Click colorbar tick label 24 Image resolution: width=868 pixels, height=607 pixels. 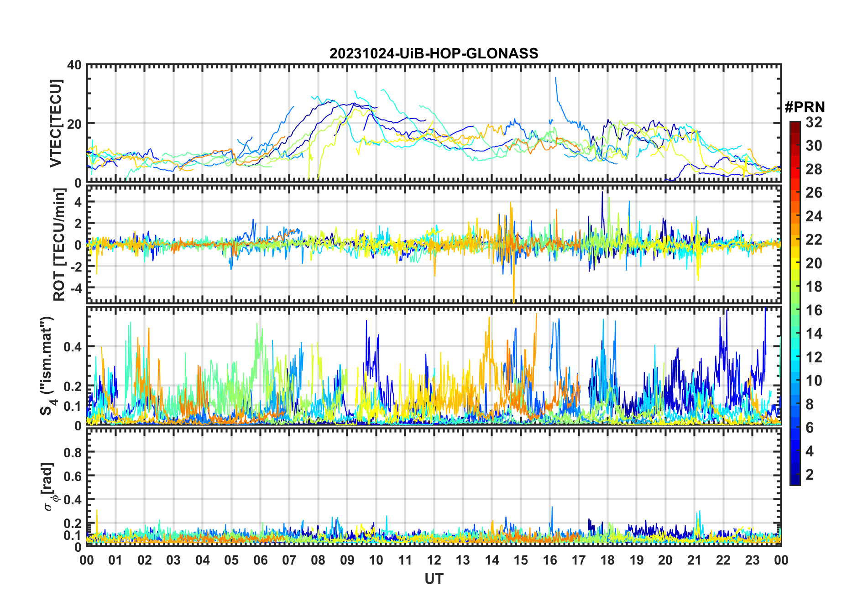point(814,216)
